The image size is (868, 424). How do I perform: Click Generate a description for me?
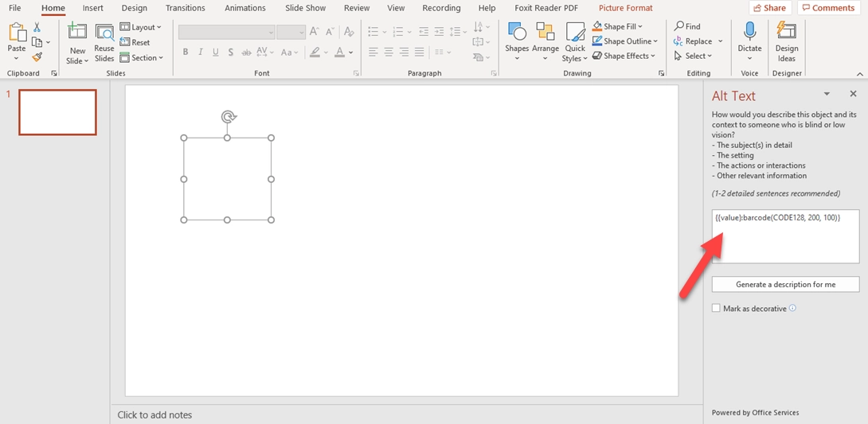(785, 285)
